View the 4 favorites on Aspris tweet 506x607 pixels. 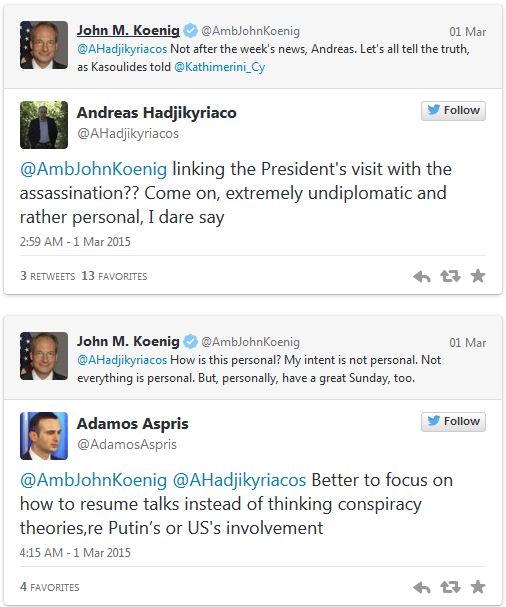50,587
